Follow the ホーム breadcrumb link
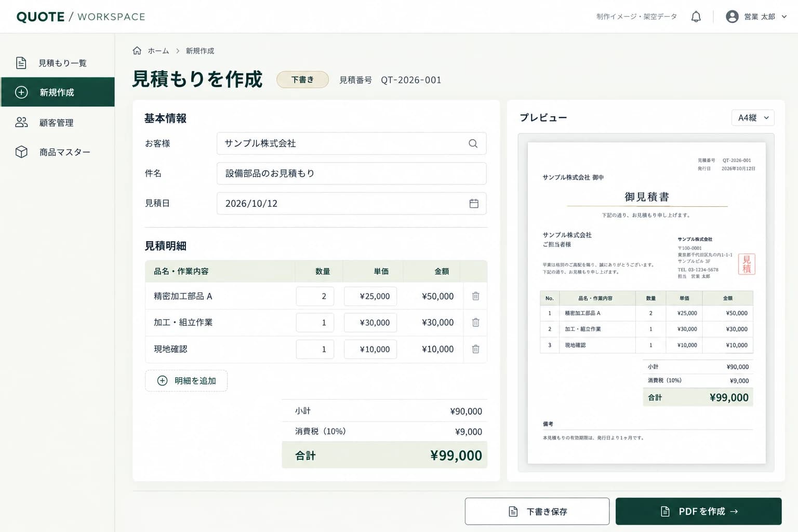 158,51
